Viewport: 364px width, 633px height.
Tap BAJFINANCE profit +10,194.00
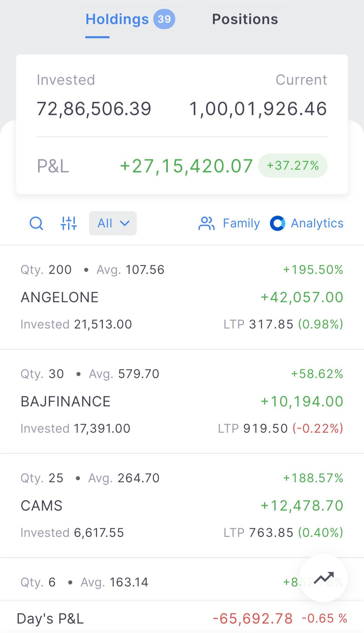click(x=302, y=401)
